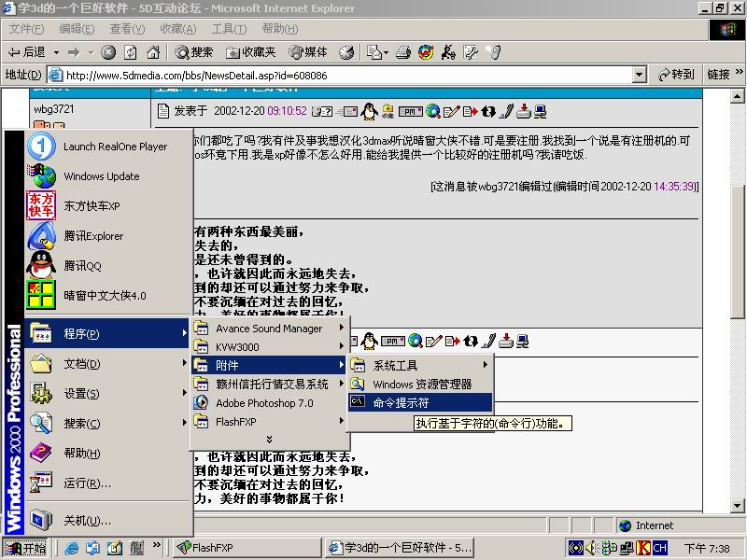Launch 命令提示符 command prompt

coord(420,403)
